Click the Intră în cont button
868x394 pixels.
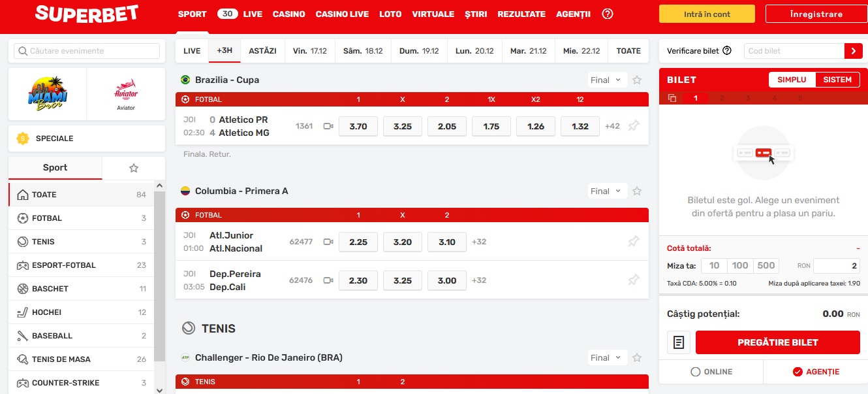pyautogui.click(x=707, y=14)
